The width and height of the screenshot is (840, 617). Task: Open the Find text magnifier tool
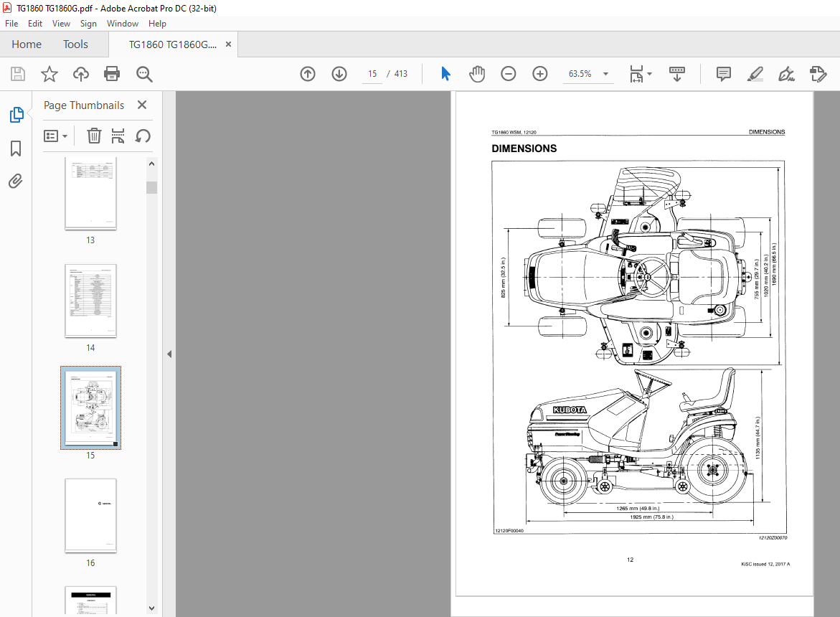[144, 74]
